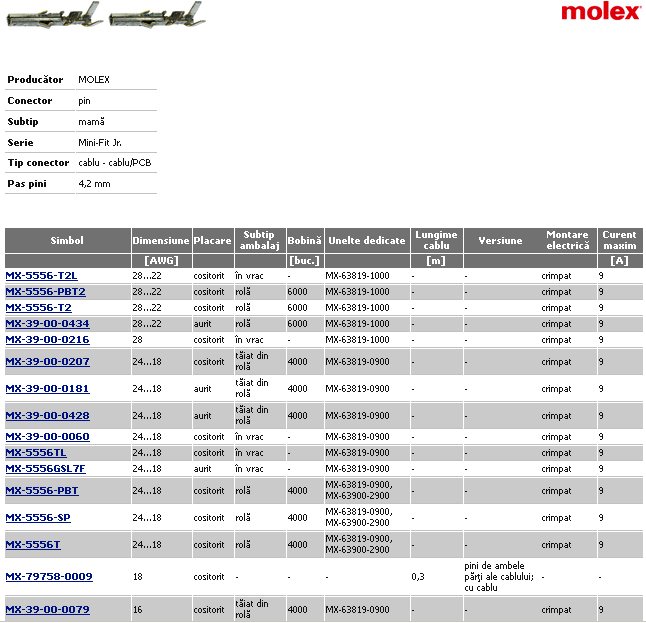The height and width of the screenshot is (623, 646).
Task: Click the Molex logo
Action: (600, 12)
